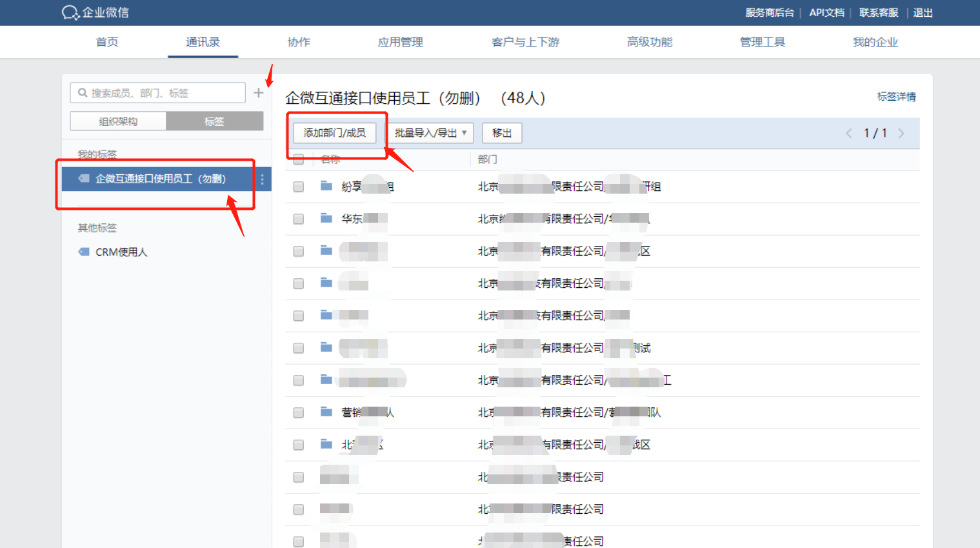Open the API文档 link
Screen dimensions: 980x548
point(826,13)
